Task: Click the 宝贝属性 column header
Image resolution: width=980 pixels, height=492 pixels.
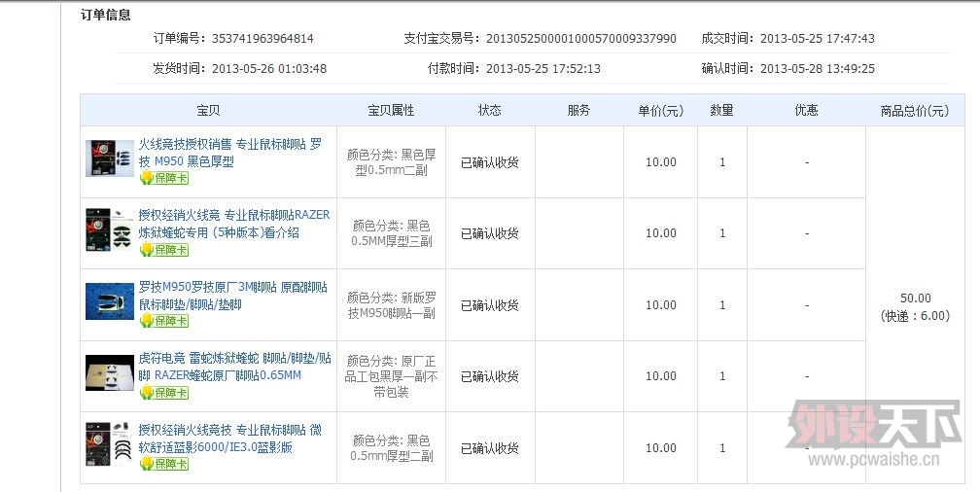Action: (391, 111)
